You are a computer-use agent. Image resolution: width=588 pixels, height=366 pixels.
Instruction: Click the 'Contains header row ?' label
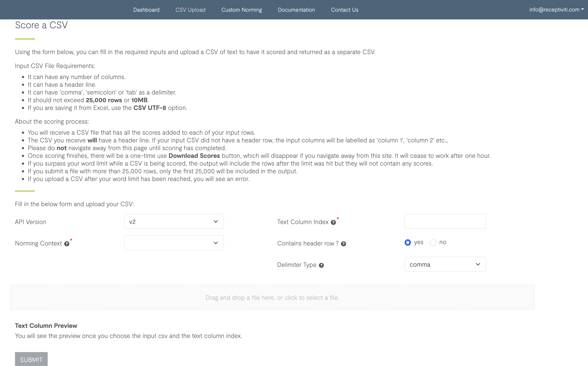(308, 243)
